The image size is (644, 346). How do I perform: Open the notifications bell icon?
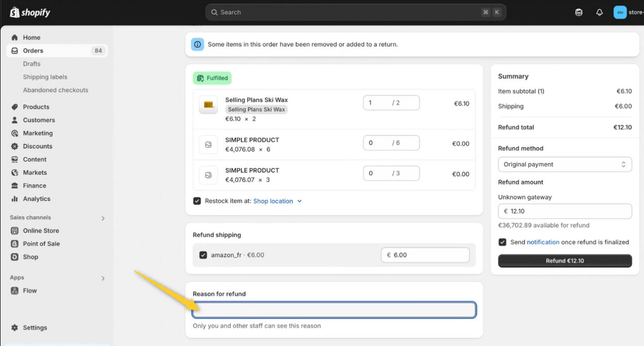pyautogui.click(x=599, y=12)
